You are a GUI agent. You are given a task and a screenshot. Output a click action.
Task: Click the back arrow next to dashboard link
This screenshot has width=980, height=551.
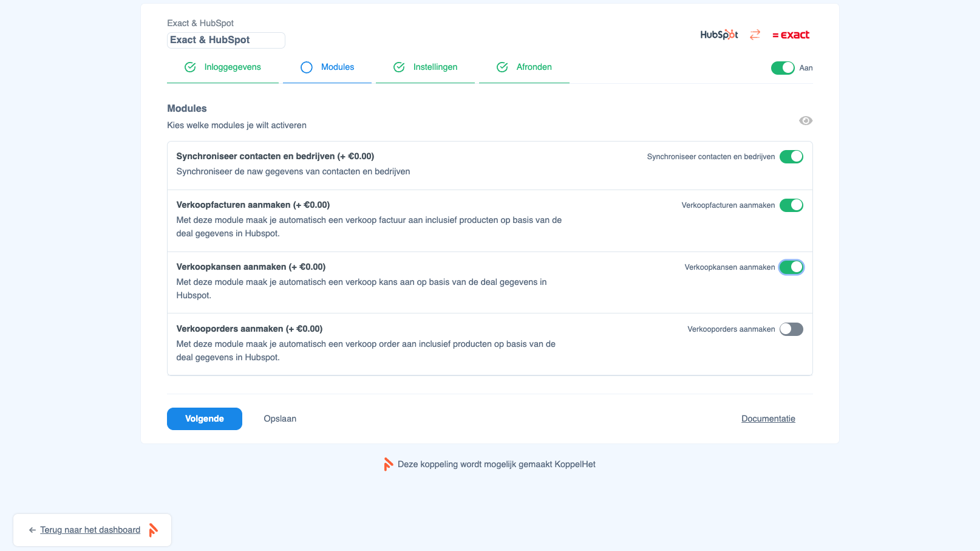(32, 530)
